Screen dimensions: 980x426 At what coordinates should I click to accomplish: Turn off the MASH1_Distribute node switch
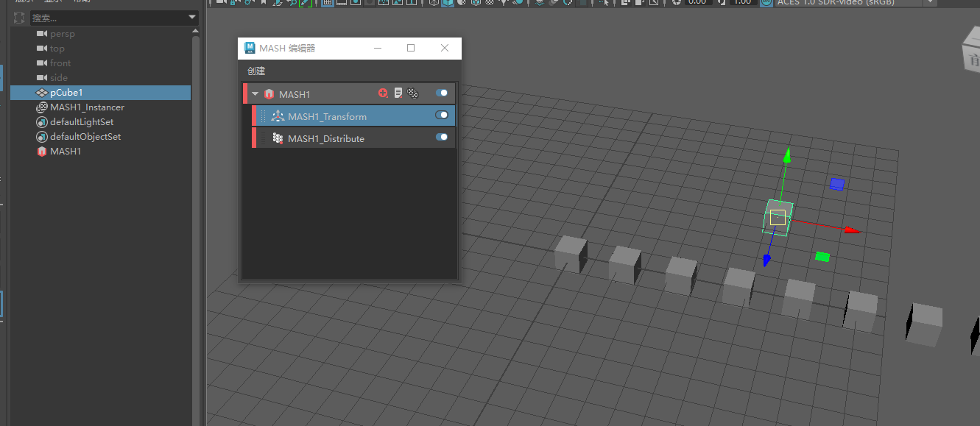[x=442, y=138]
